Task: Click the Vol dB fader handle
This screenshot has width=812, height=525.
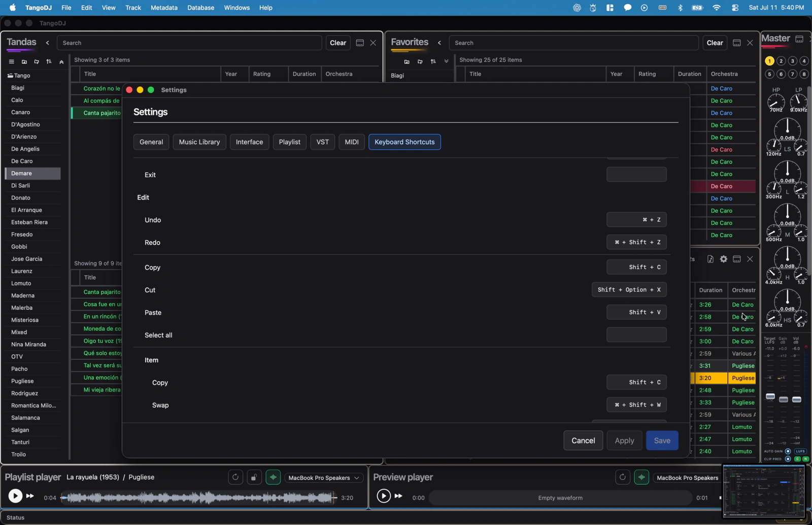Action: point(797,400)
